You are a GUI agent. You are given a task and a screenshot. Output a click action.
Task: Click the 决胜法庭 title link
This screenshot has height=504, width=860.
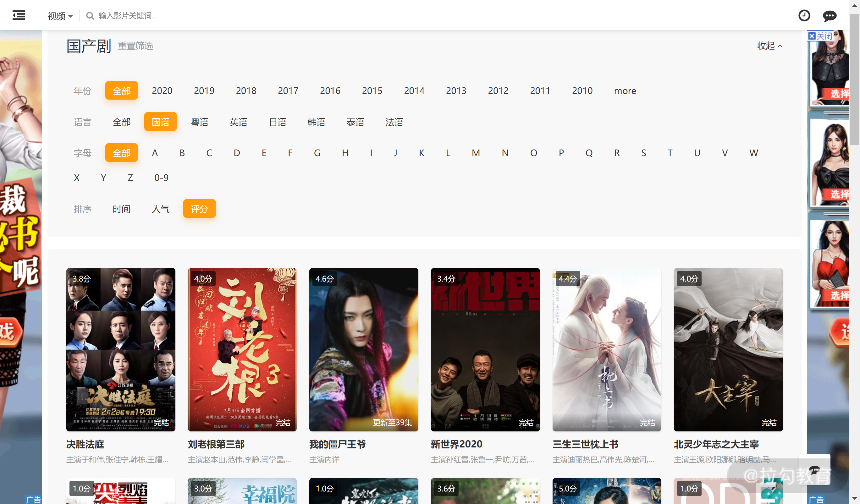85,444
